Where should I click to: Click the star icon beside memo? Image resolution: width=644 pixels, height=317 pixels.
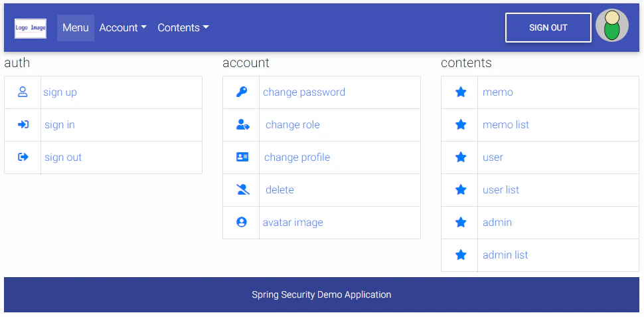(x=461, y=92)
